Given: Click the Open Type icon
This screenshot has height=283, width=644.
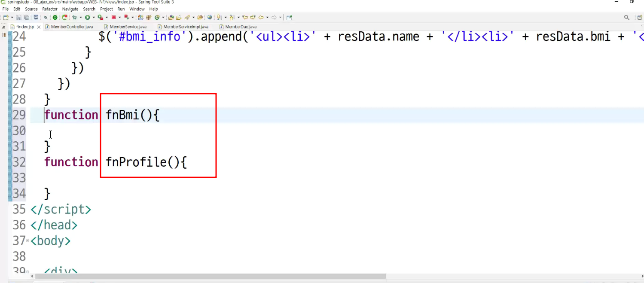Looking at the screenshot, I should (171, 18).
